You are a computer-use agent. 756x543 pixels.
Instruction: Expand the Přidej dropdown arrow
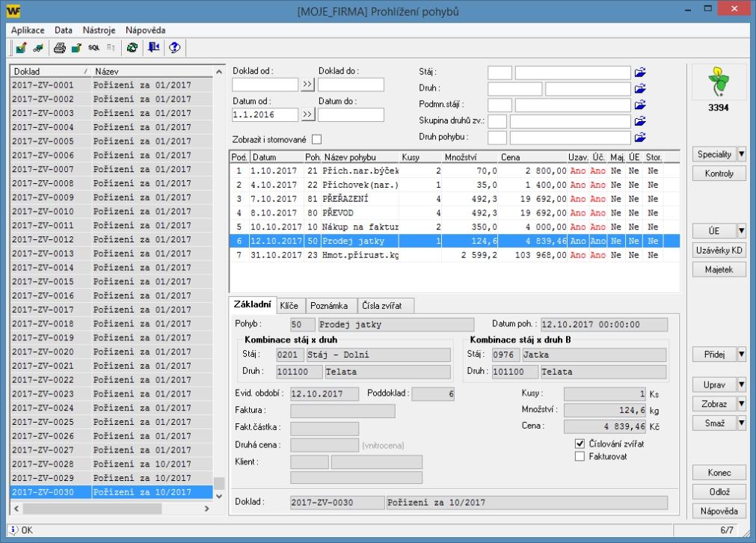tap(742, 355)
